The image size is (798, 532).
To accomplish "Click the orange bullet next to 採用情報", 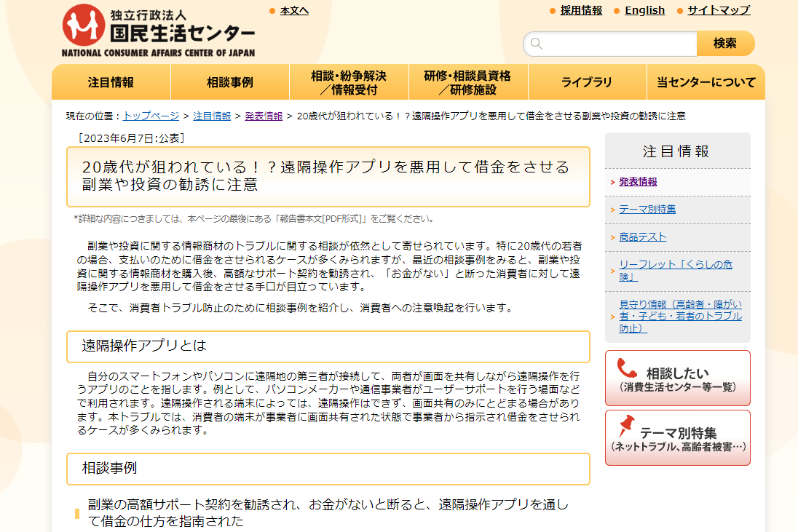I will (x=553, y=10).
